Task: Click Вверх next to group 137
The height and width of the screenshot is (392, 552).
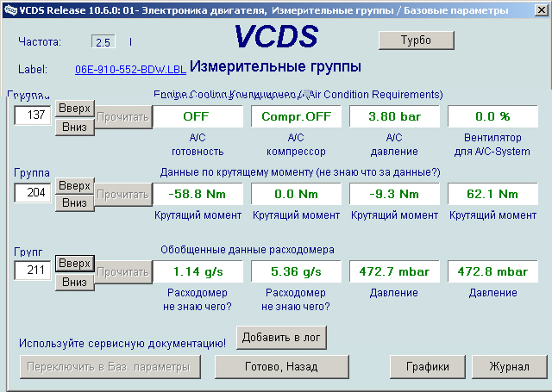Action: (x=75, y=109)
